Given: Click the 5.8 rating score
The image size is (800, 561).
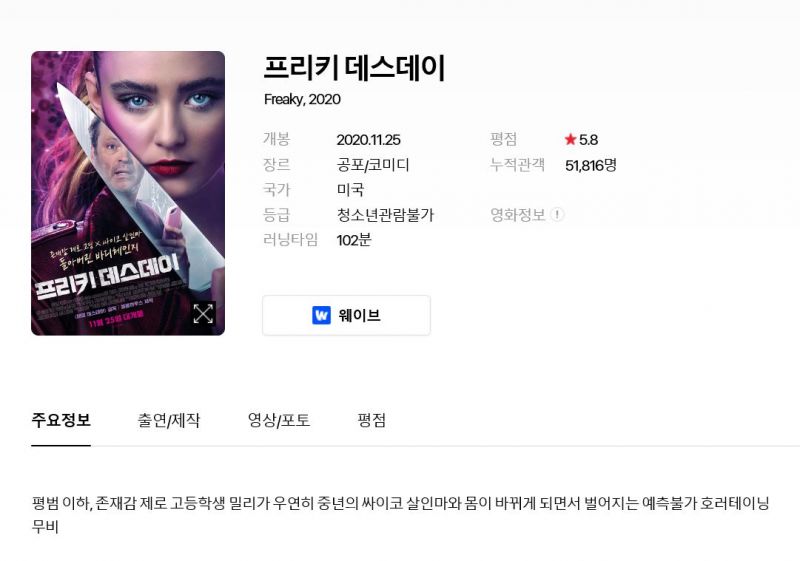Looking at the screenshot, I should [x=588, y=140].
